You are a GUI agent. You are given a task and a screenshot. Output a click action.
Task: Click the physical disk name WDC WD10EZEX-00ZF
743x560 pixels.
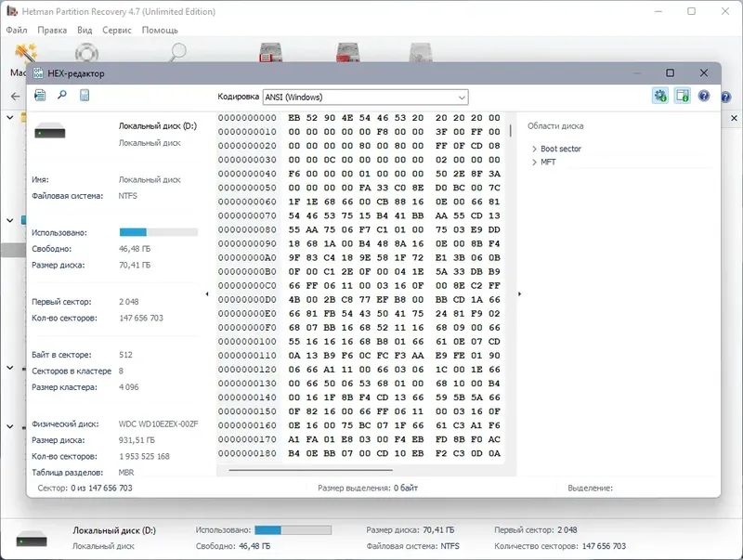(x=158, y=424)
